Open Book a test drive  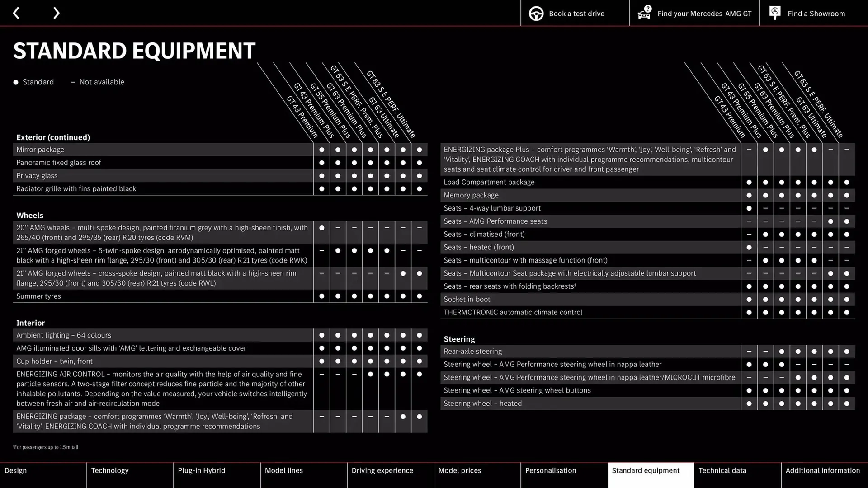pyautogui.click(x=575, y=13)
